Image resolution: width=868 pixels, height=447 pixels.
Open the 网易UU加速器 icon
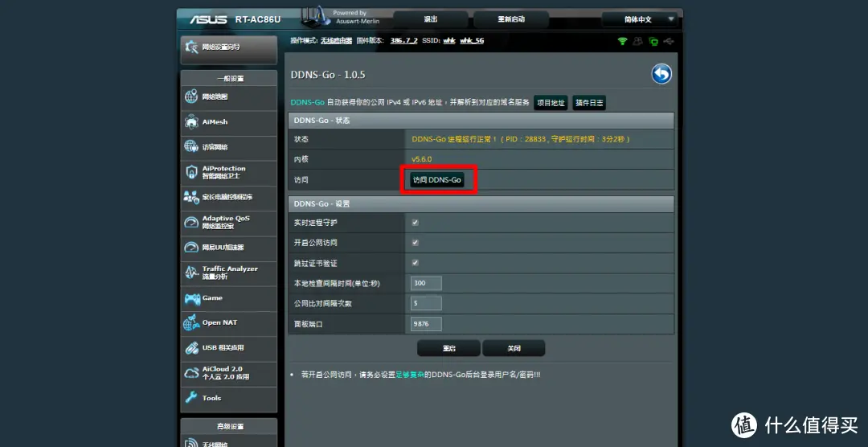(191, 247)
